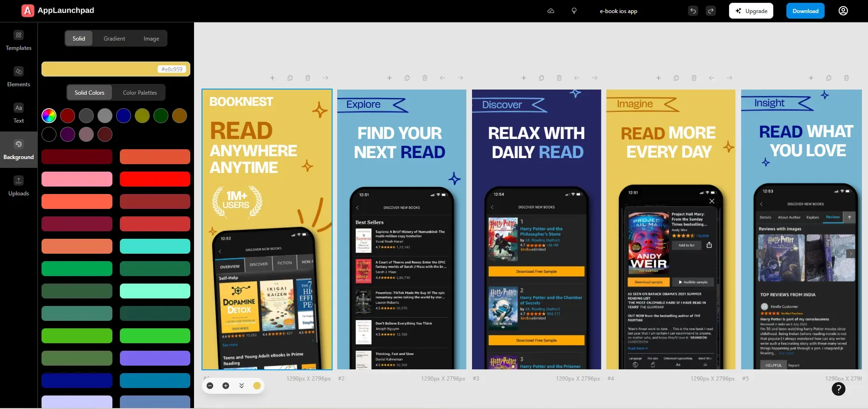Viewport: 868px width, 409px height.
Task: Switch to the Solid background tab
Action: (79, 38)
